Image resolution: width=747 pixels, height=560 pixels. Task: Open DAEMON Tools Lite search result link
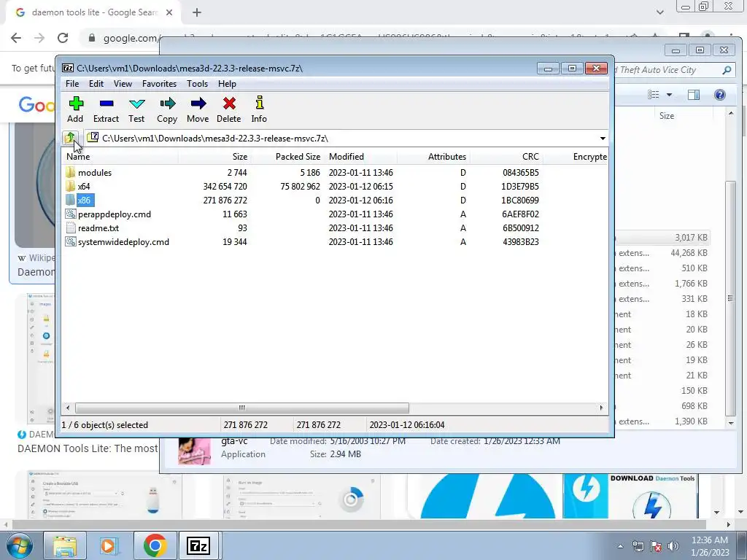pos(88,448)
